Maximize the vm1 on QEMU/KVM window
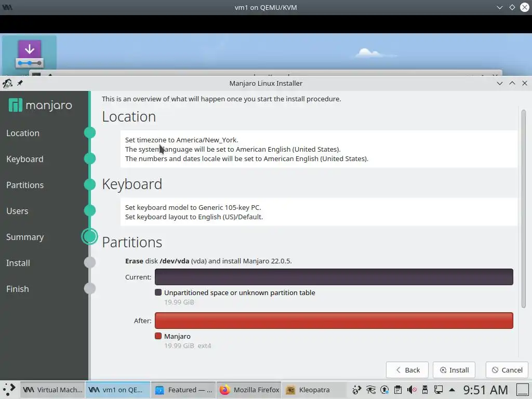532x399 pixels. coord(512,7)
